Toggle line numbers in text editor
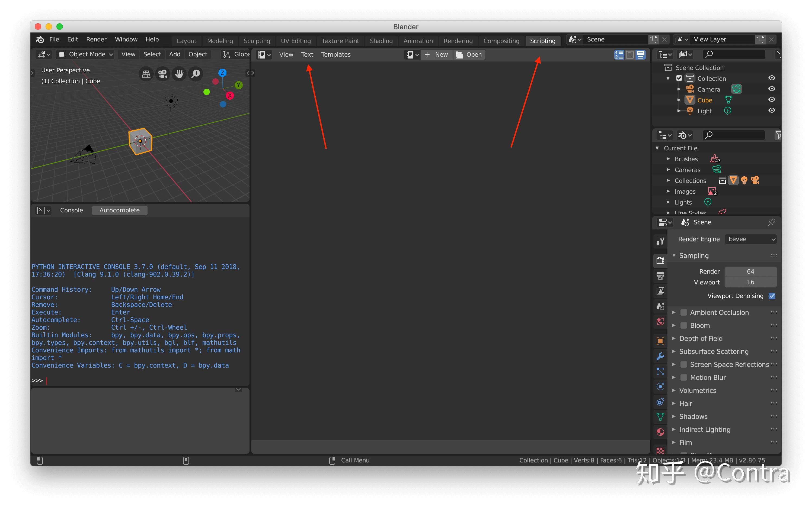The image size is (812, 506). pyautogui.click(x=619, y=54)
